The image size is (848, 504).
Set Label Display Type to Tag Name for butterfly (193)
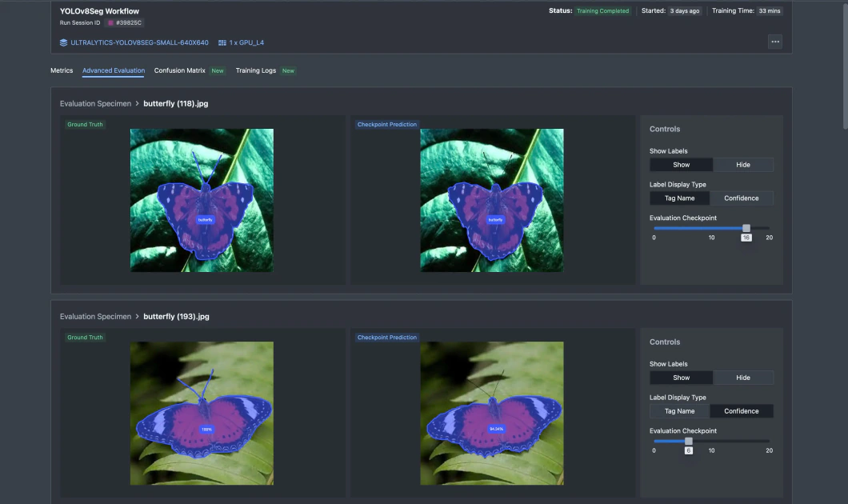(x=679, y=410)
